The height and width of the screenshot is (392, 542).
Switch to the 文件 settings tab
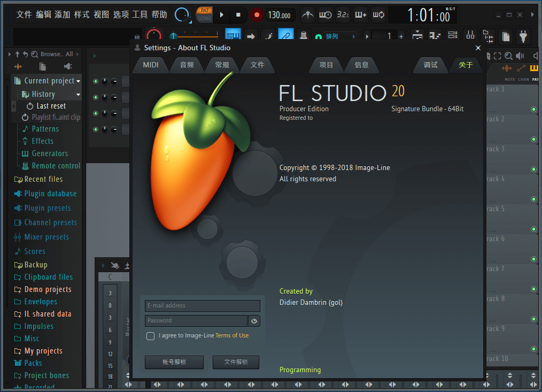(x=258, y=65)
